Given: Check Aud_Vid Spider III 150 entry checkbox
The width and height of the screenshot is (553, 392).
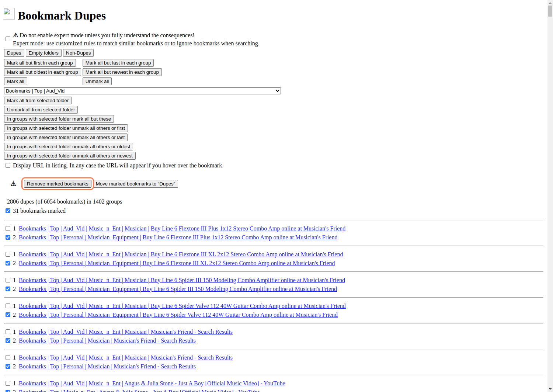Looking at the screenshot, I should point(8,280).
